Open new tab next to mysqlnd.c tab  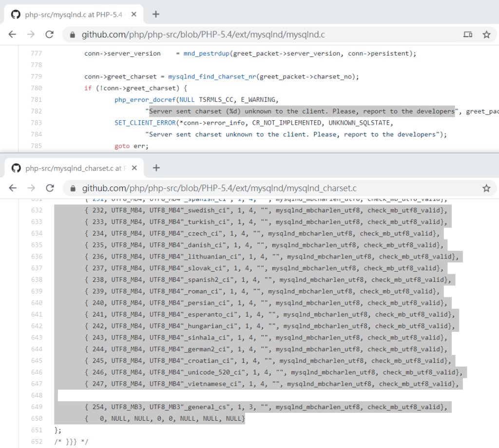[156, 14]
